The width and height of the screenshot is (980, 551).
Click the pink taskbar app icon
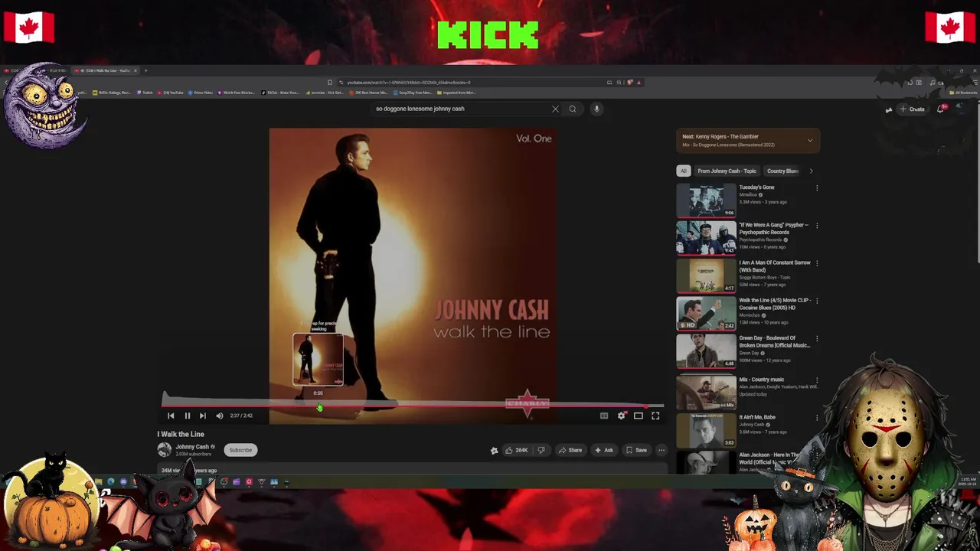[249, 482]
